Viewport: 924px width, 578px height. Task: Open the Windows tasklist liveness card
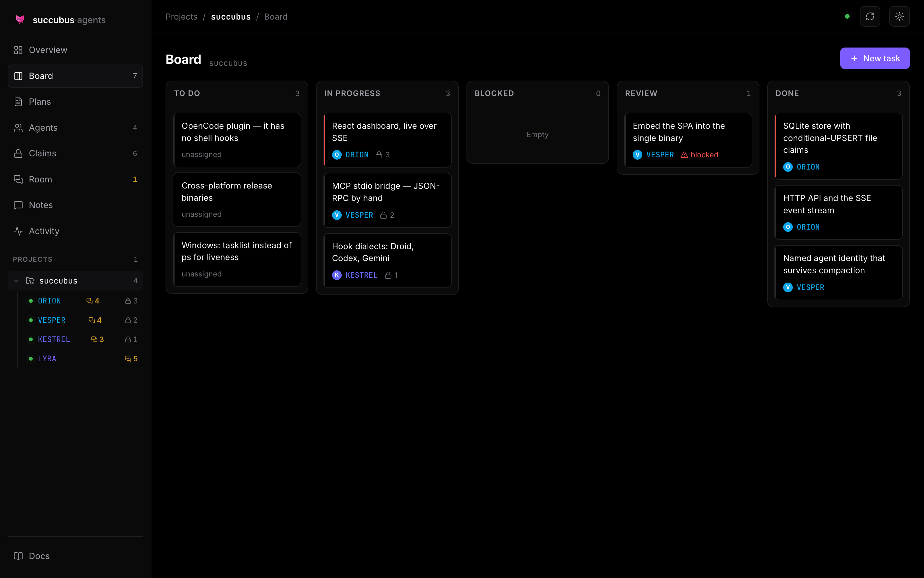point(237,259)
